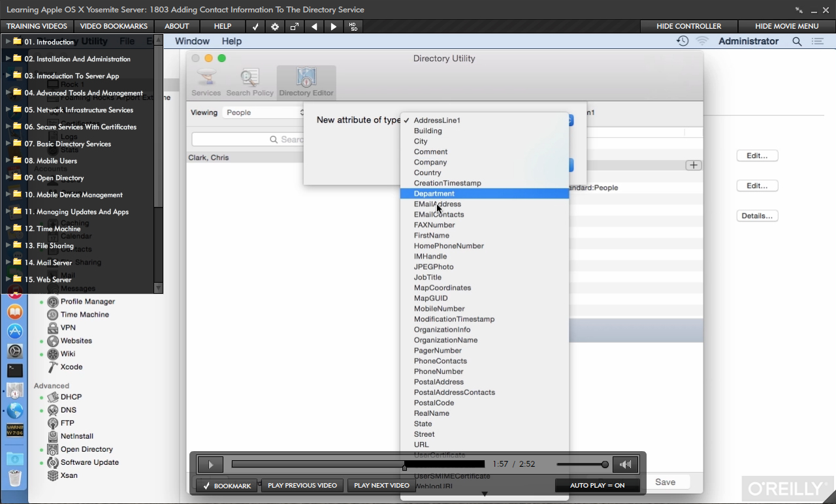Select the DNS service icon
Viewport: 836px width, 504px height.
[x=53, y=410]
